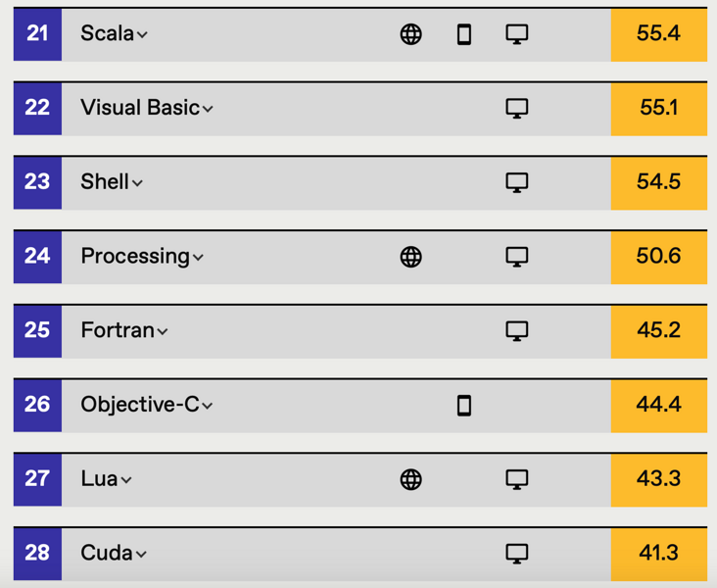This screenshot has height=588, width=717.
Task: Click the web globe icon for Processing
Action: click(410, 257)
